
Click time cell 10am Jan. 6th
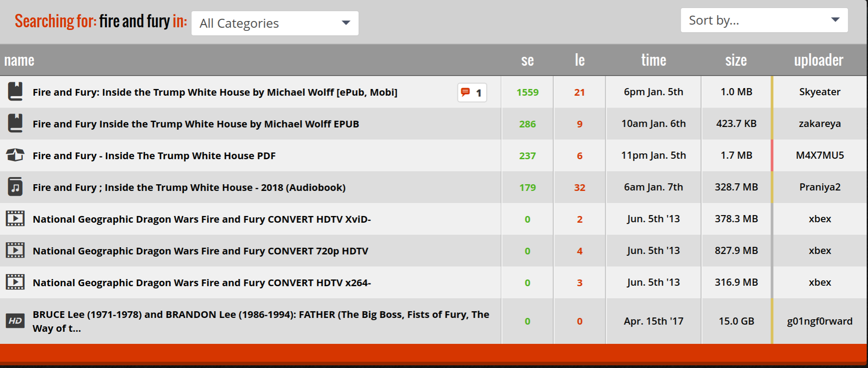[x=654, y=123]
